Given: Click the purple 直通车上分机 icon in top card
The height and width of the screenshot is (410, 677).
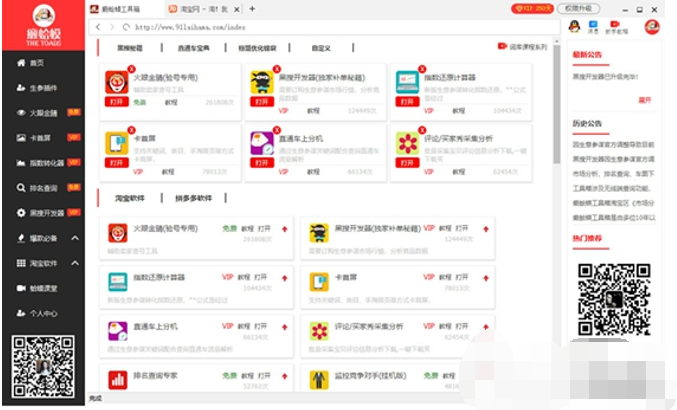Looking at the screenshot, I should point(262,143).
